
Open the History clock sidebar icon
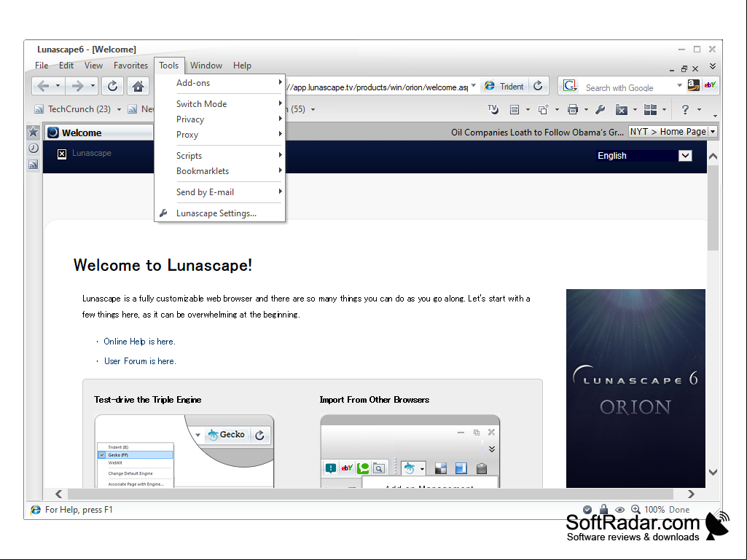pos(33,148)
